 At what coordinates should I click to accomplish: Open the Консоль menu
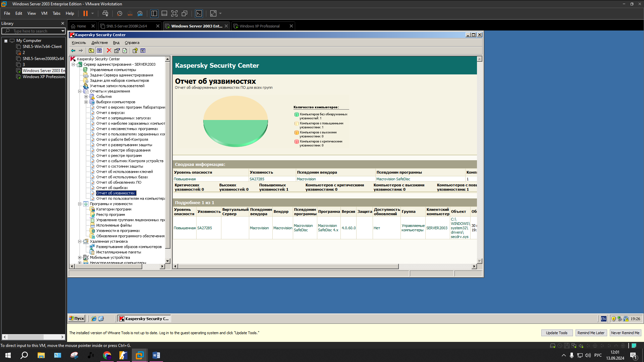pos(79,43)
